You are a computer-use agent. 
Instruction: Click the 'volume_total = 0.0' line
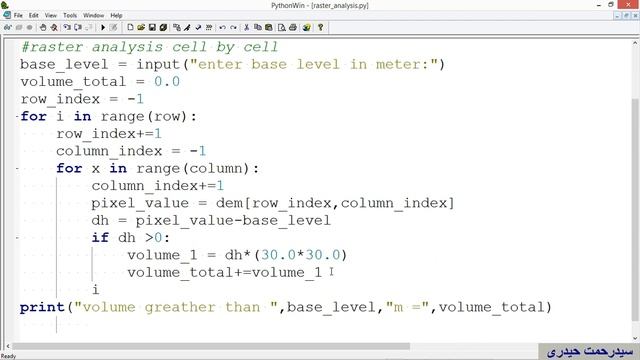tap(100, 82)
